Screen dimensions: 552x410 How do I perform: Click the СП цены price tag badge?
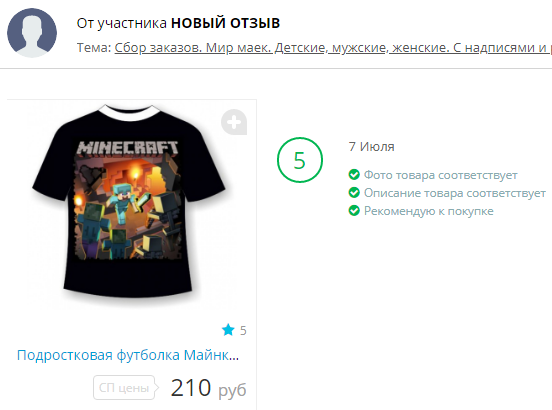click(x=125, y=387)
